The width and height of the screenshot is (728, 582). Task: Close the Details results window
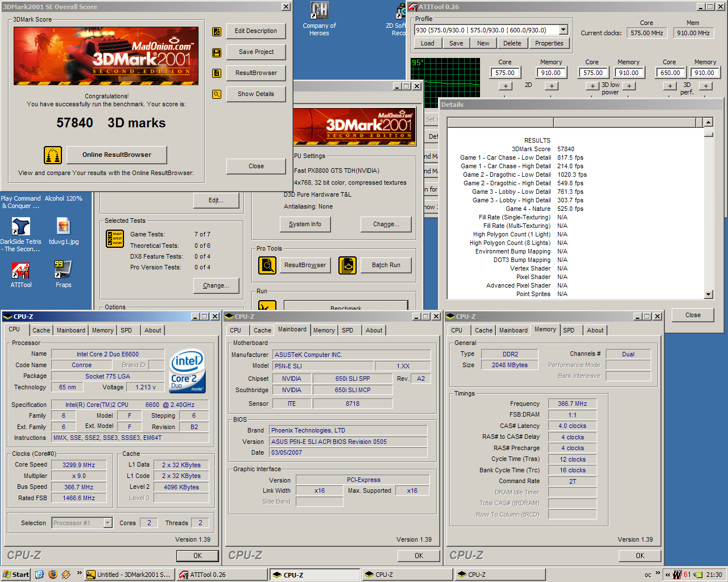pyautogui.click(x=693, y=315)
